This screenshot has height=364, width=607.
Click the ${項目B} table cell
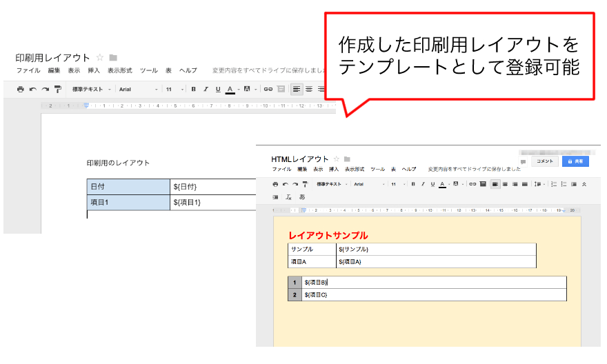(x=434, y=283)
